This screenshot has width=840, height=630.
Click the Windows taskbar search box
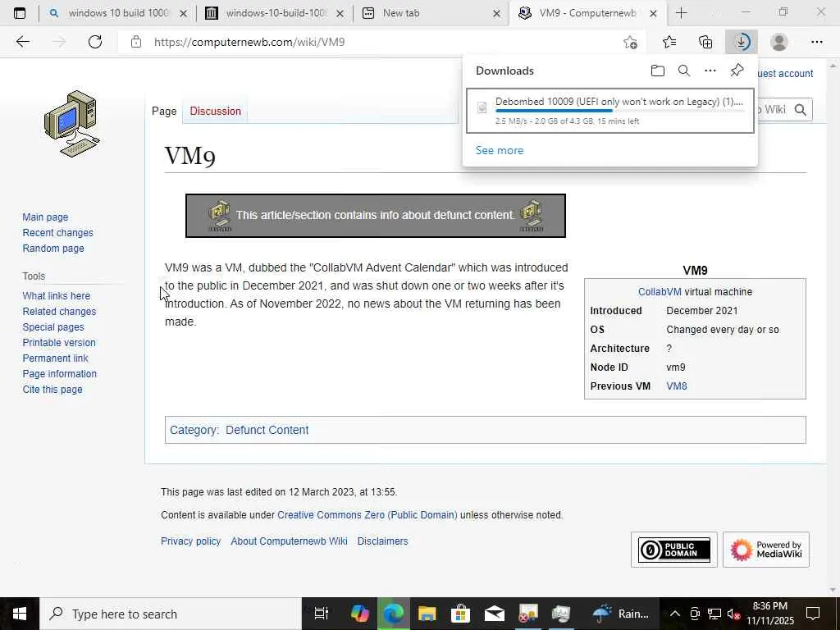tap(171, 614)
